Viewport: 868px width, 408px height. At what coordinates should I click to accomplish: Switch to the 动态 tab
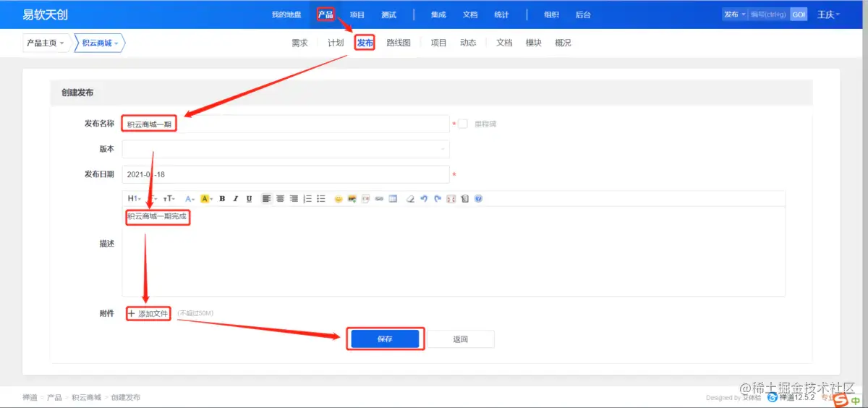click(468, 43)
